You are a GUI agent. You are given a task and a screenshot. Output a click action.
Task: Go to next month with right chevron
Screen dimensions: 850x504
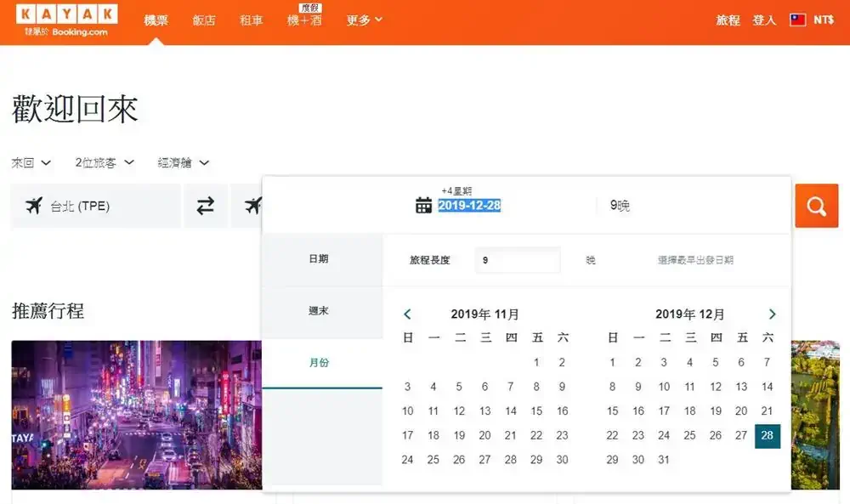772,314
